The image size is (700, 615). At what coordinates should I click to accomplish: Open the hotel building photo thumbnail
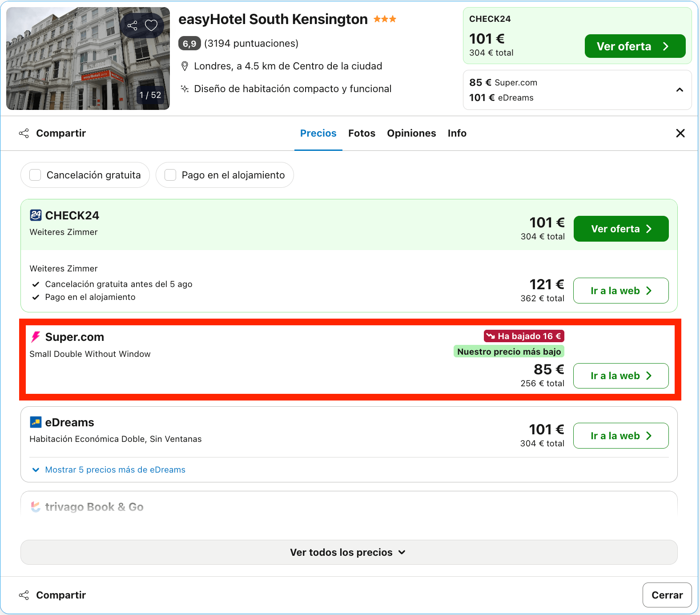click(88, 58)
